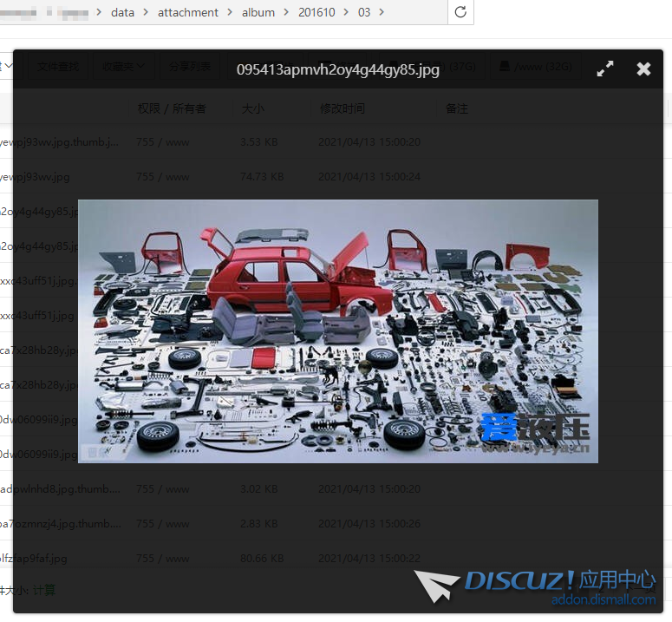Click the 3.53 KB size cell

pyautogui.click(x=259, y=142)
